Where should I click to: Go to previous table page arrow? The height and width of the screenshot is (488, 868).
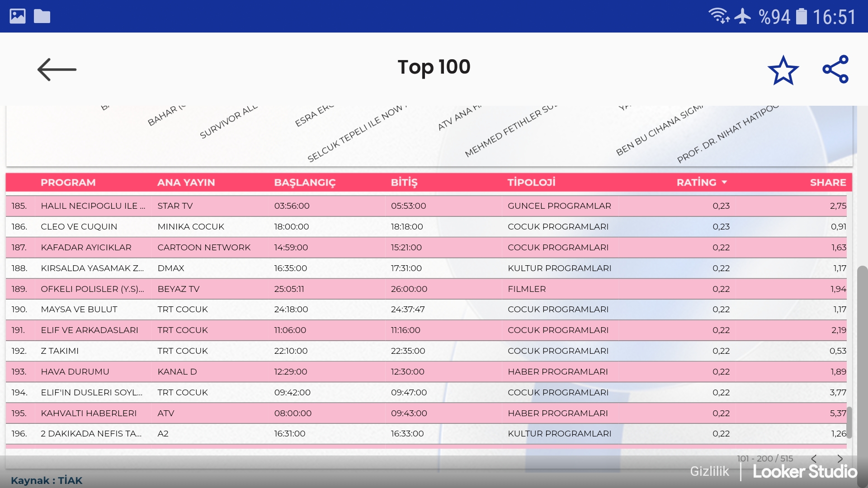[814, 459]
